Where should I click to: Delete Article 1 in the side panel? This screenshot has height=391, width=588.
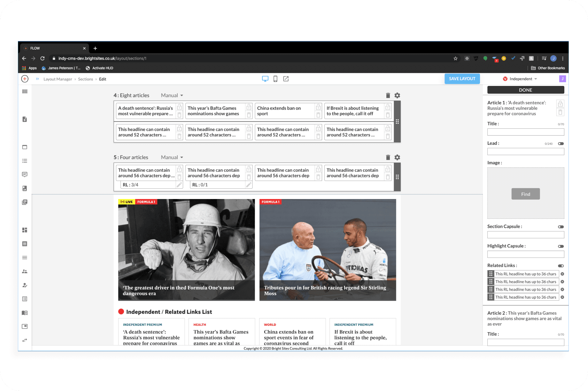tap(560, 112)
